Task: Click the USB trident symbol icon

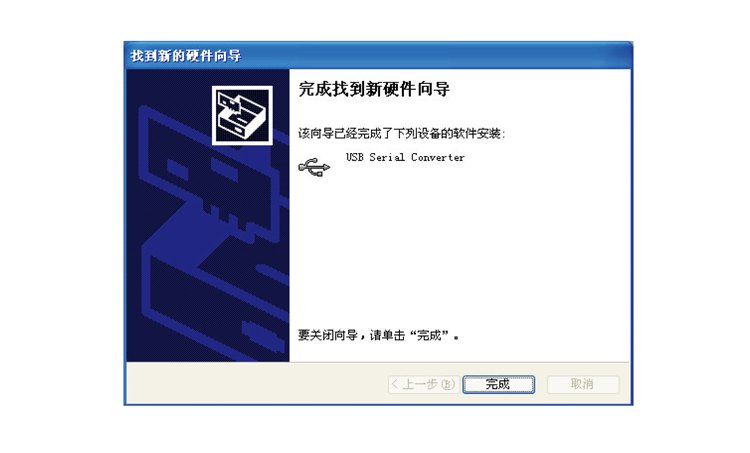Action: (314, 167)
